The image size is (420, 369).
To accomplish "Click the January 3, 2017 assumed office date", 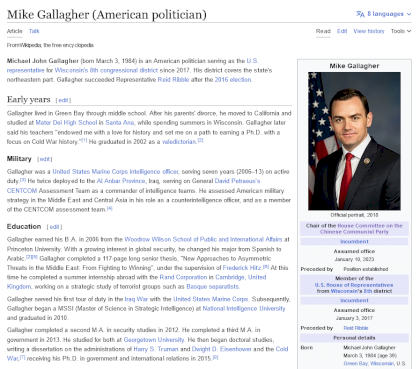I will (x=354, y=318).
